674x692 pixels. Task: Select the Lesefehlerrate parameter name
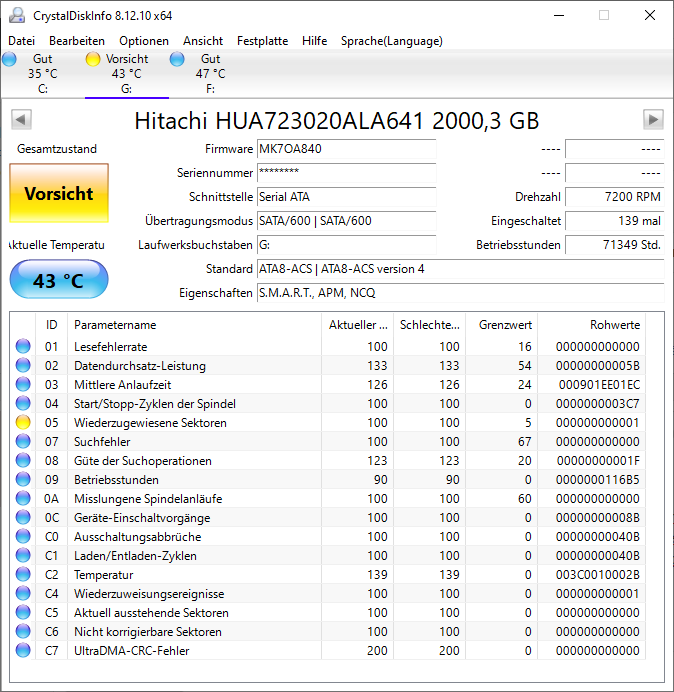point(110,347)
